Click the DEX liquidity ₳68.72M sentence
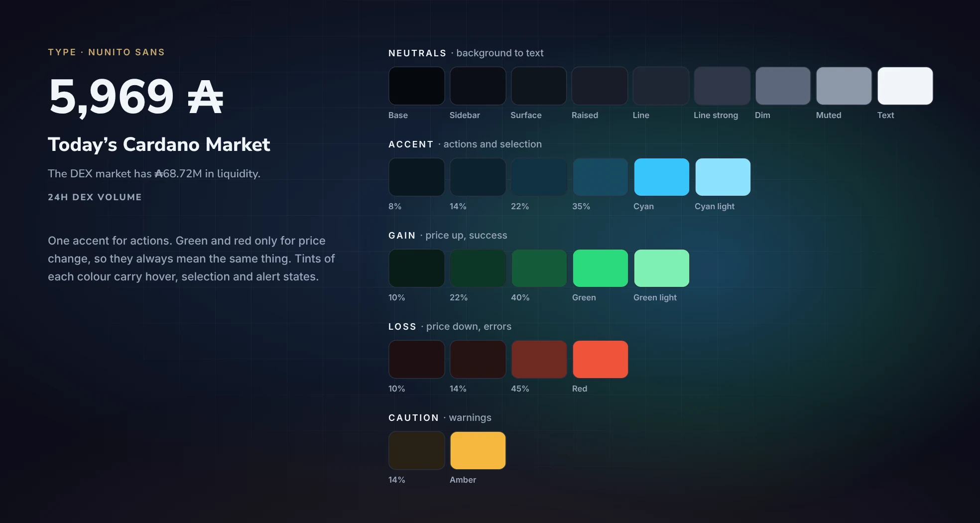Screen dimensions: 980x523 (154, 173)
